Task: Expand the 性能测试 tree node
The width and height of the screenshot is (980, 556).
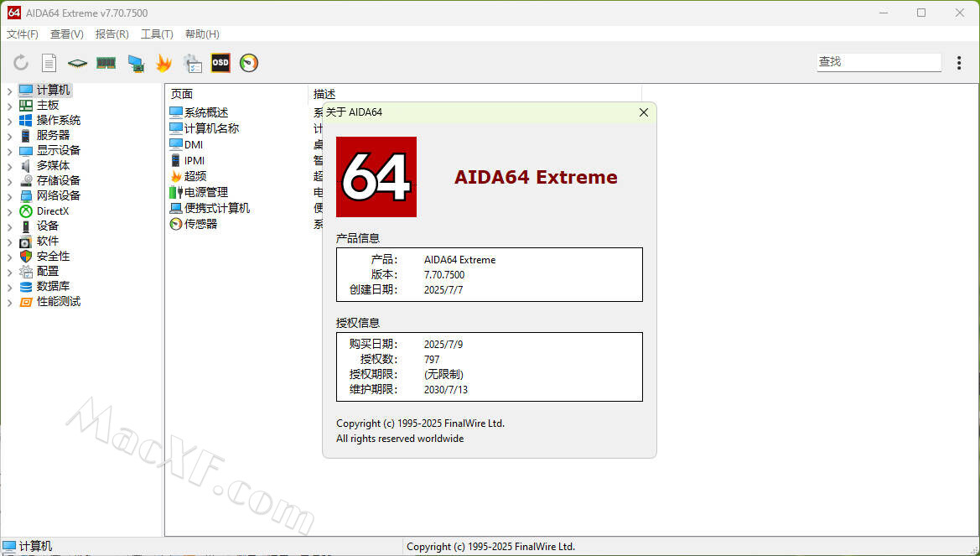Action: [9, 302]
